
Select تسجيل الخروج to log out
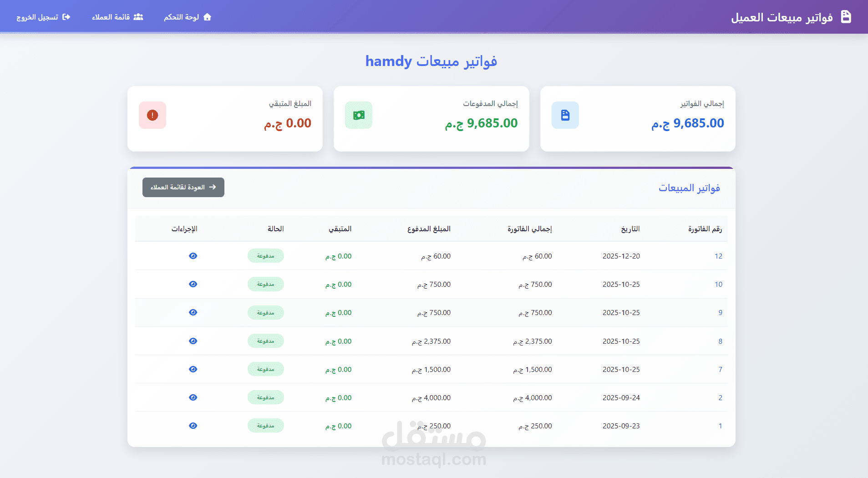(x=43, y=17)
